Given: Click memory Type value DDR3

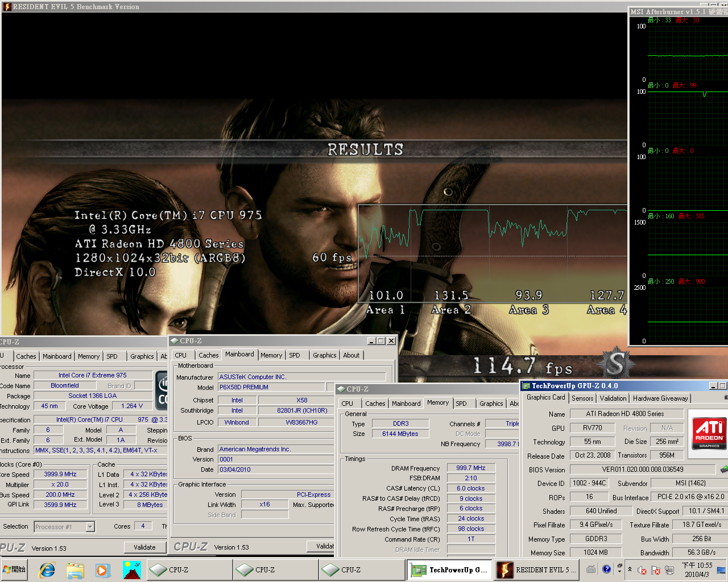Looking at the screenshot, I should (400, 423).
